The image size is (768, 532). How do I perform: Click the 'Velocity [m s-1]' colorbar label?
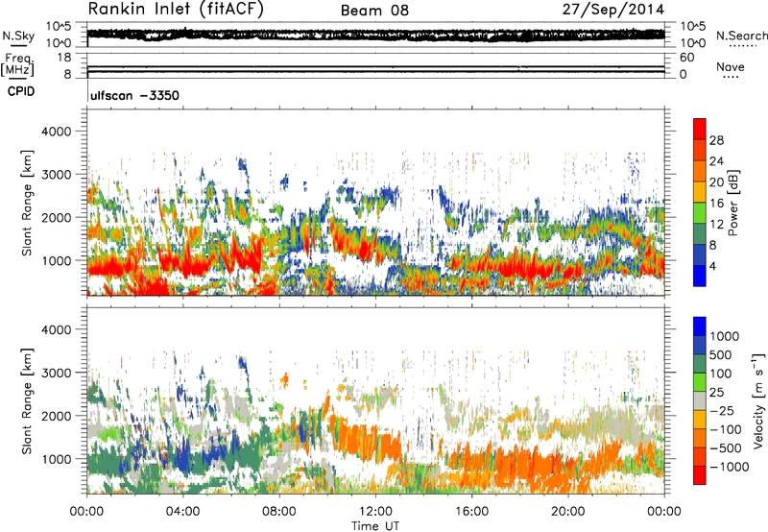pos(758,400)
